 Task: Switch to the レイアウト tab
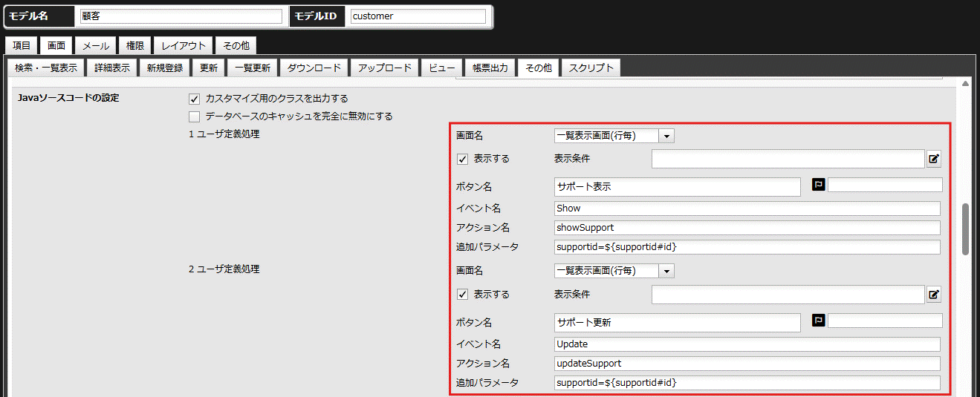184,46
